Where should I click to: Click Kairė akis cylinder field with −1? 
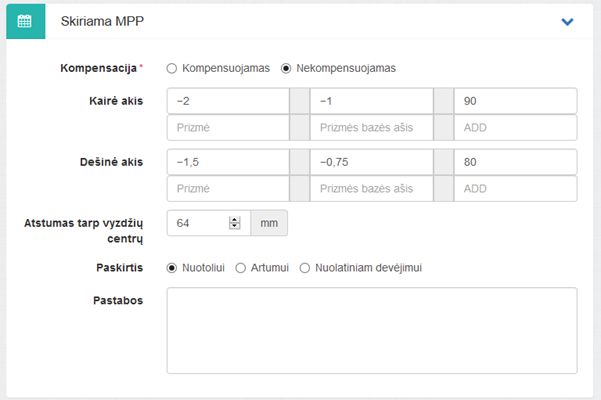click(x=371, y=101)
